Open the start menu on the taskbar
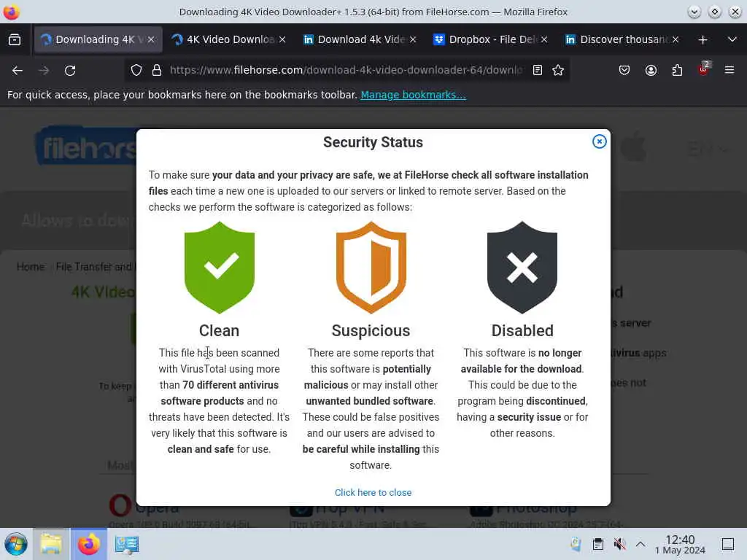Viewport: 747px width, 560px height. (x=16, y=544)
